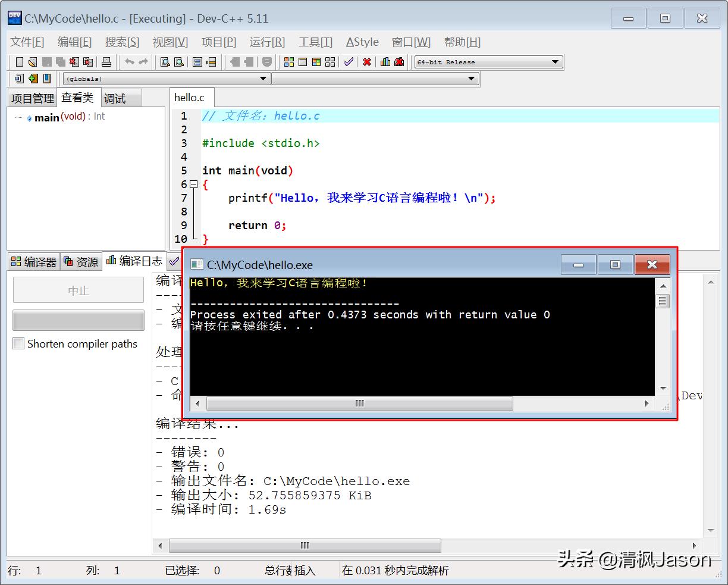Switch to the 编译器 (Compiler) tab
Screen dimensions: 728x585
click(x=34, y=261)
